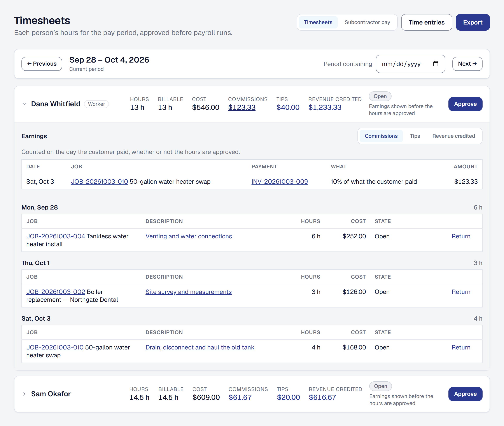Viewport: 504px width, 426px height.
Task: Open the calendar picker icon in date field
Action: tap(436, 64)
